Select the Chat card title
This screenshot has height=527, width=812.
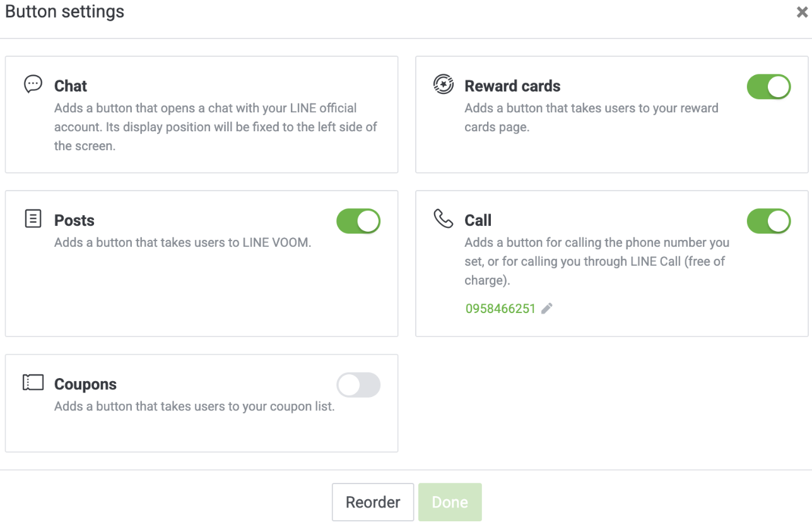coord(71,86)
